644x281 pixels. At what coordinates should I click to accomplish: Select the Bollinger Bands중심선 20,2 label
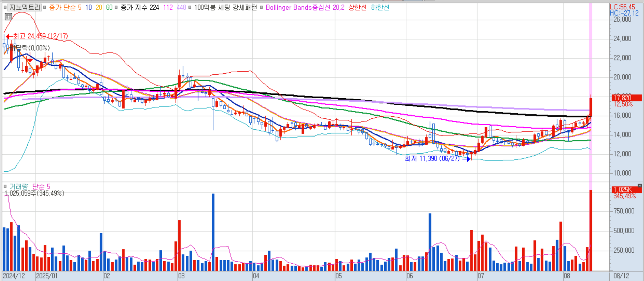[305, 7]
